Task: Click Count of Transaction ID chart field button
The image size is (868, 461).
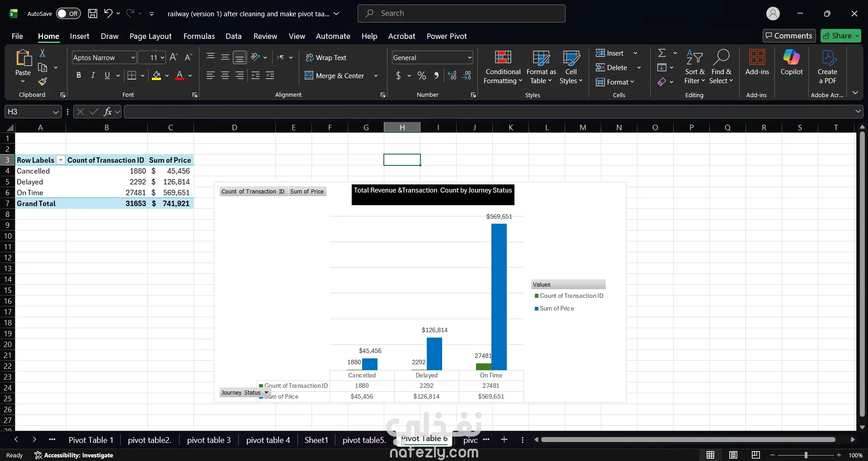Action: click(x=253, y=192)
